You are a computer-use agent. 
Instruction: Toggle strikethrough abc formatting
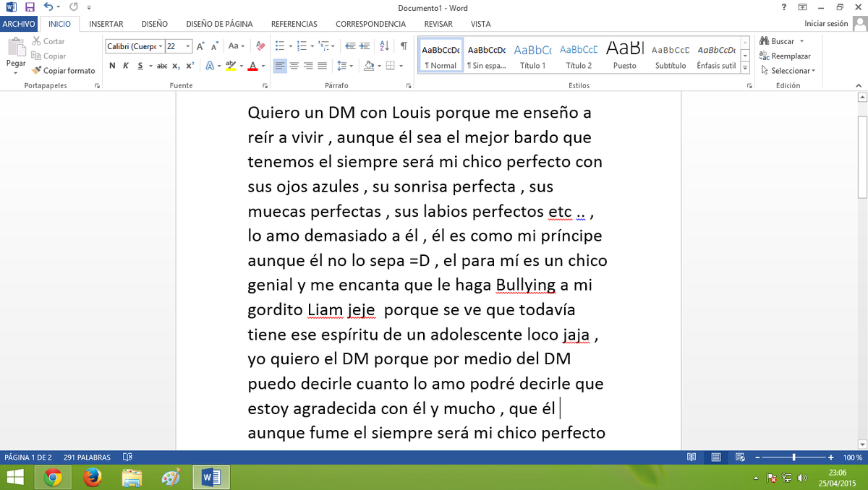click(162, 66)
